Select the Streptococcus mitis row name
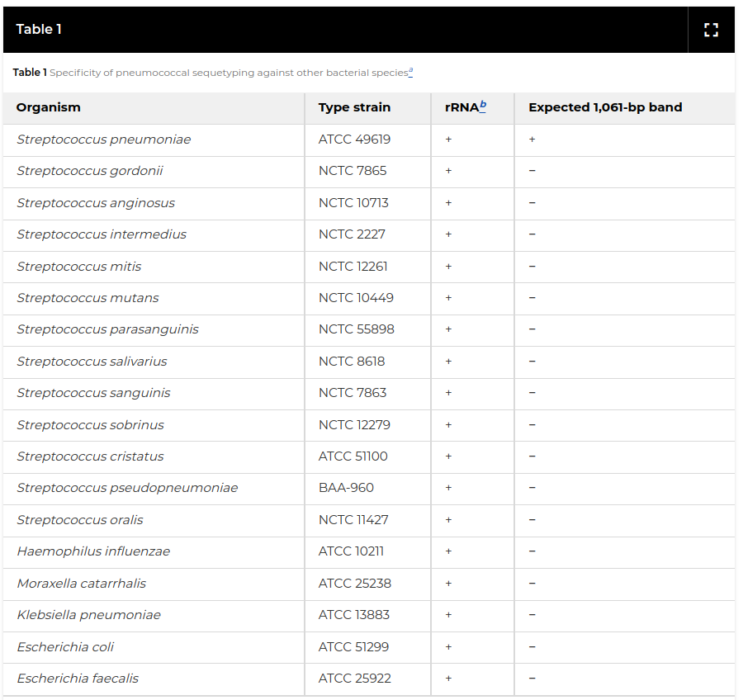This screenshot has width=743, height=700. [x=79, y=267]
